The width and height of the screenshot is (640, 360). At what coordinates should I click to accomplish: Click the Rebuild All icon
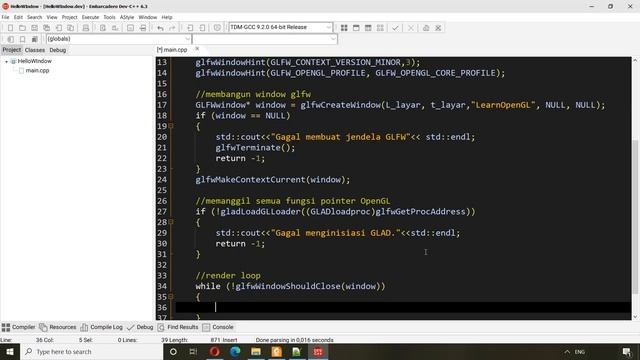[x=380, y=28]
